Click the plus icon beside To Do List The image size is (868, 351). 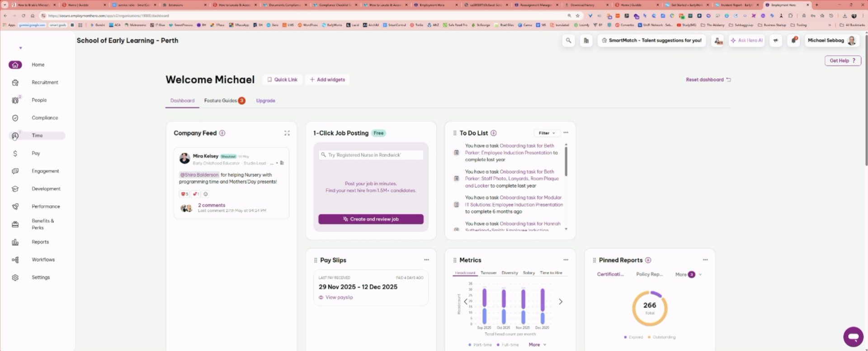[494, 133]
